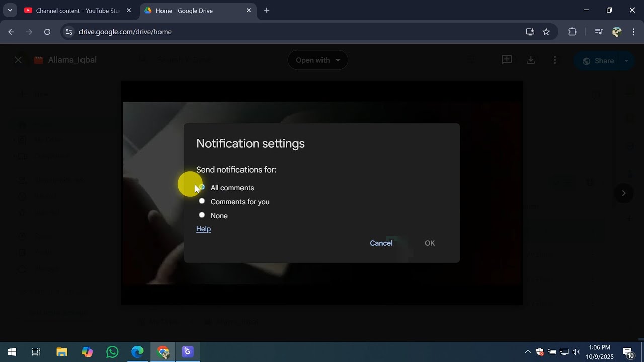Close the YouTube Studio tab
Screen dimensions: 644x362
(x=129, y=10)
